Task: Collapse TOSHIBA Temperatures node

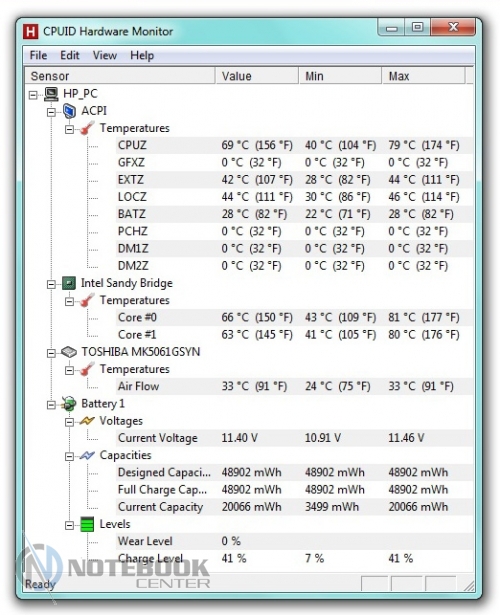Action: click(69, 370)
